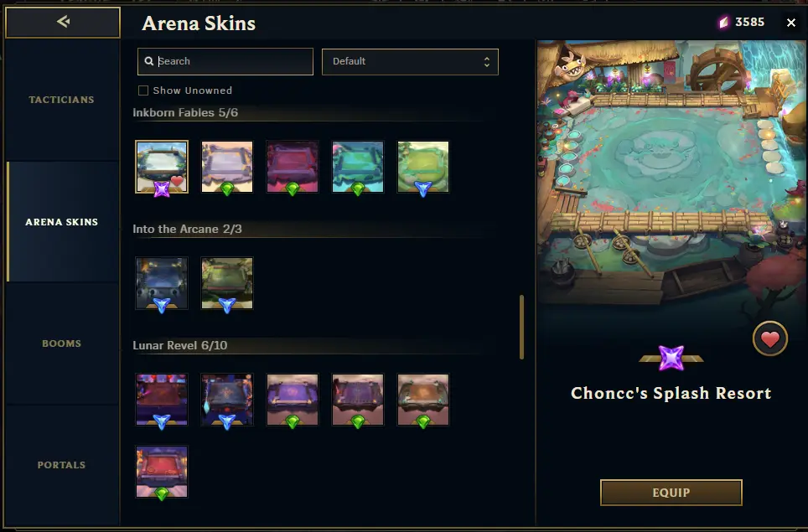Click the arena list scrollbar
808x532 pixels.
pyautogui.click(x=521, y=327)
